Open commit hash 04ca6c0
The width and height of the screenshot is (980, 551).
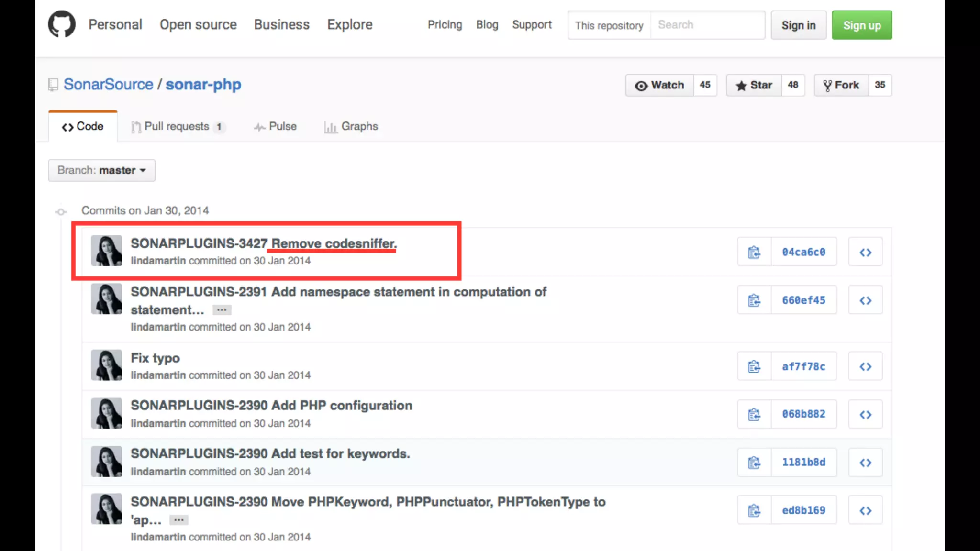tap(804, 252)
